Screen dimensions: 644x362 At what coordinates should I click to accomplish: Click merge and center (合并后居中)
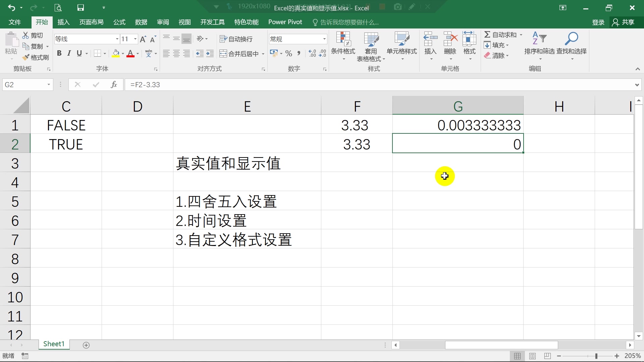click(239, 53)
